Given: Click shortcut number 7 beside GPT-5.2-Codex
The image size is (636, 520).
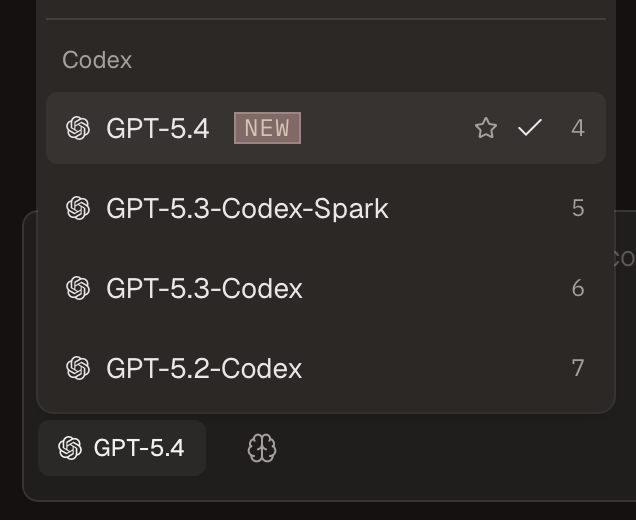Looking at the screenshot, I should (x=578, y=368).
